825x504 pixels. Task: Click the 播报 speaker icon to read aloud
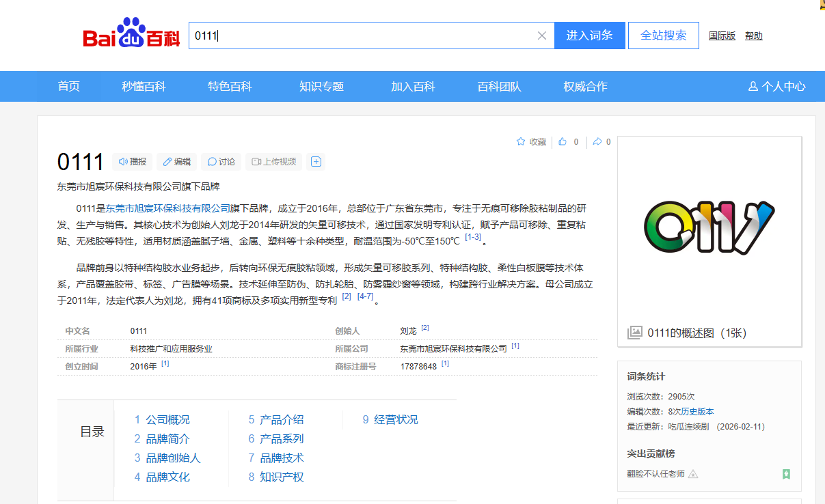(x=123, y=161)
